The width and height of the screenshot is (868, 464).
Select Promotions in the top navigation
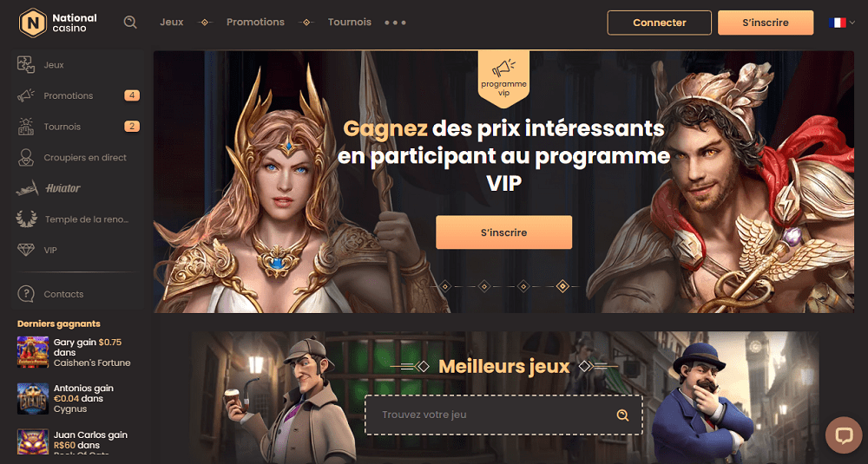(255, 23)
